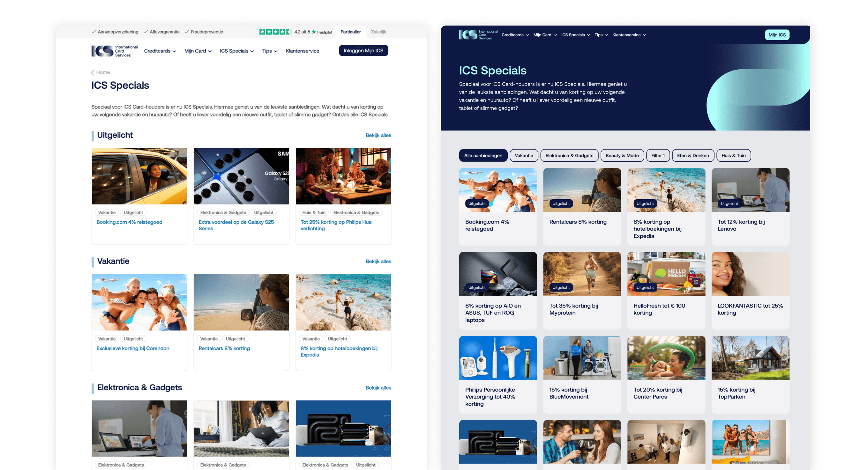Switch to the Particulier tab

coord(350,32)
